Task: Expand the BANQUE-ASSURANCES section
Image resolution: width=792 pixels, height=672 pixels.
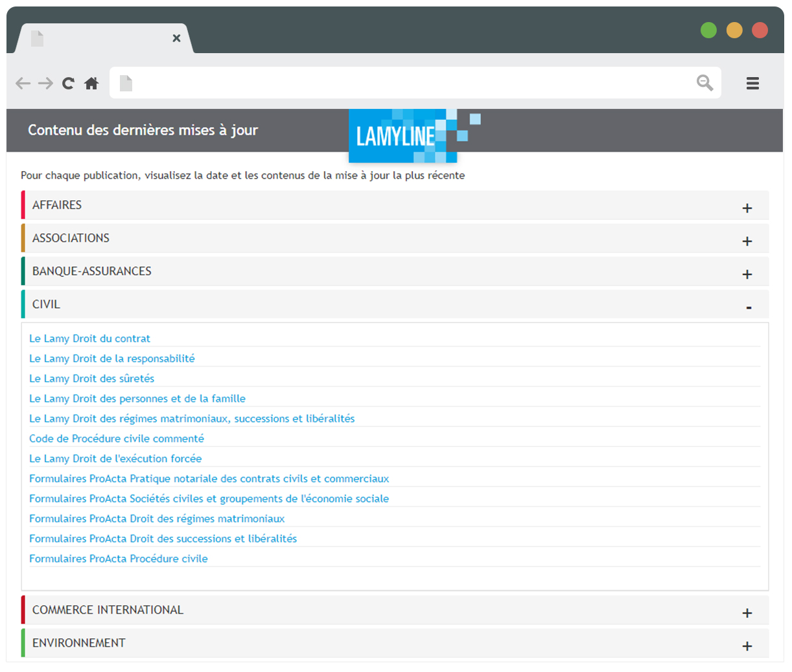Action: (x=747, y=274)
